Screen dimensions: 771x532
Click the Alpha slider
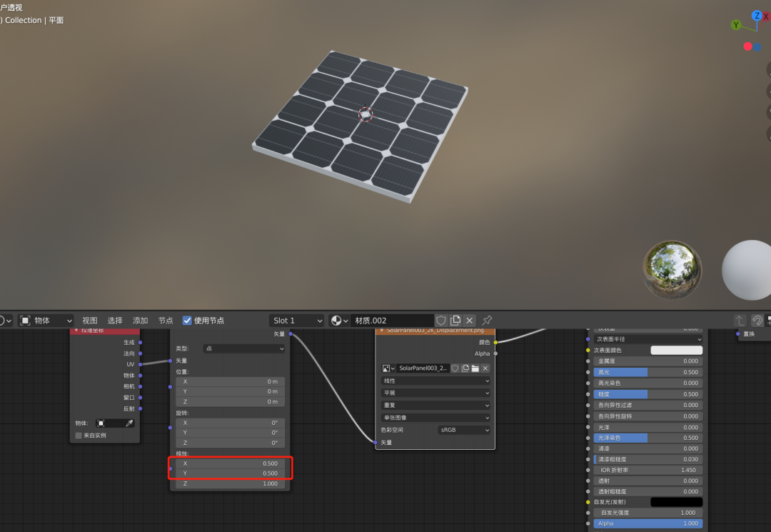click(x=648, y=523)
